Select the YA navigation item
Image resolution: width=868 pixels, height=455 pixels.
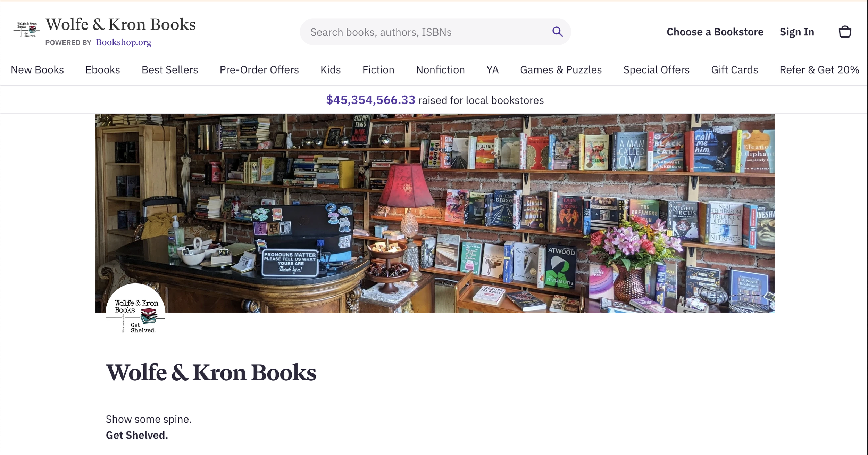(492, 70)
